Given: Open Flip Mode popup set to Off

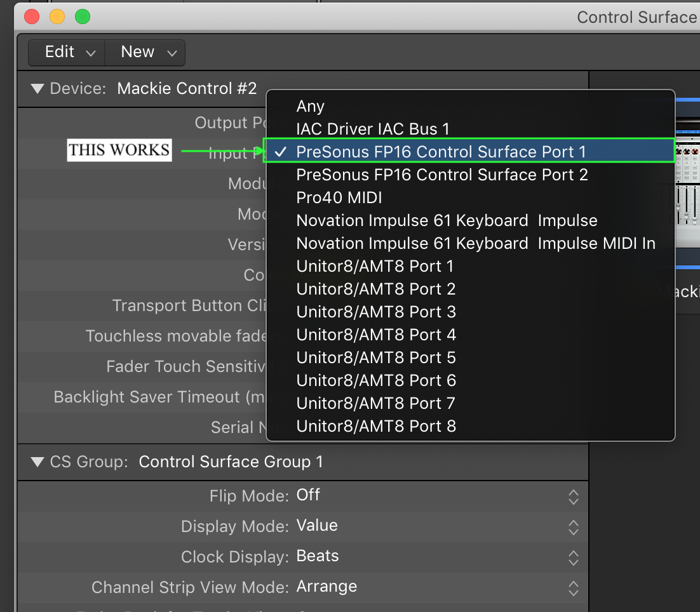Looking at the screenshot, I should click(x=438, y=496).
